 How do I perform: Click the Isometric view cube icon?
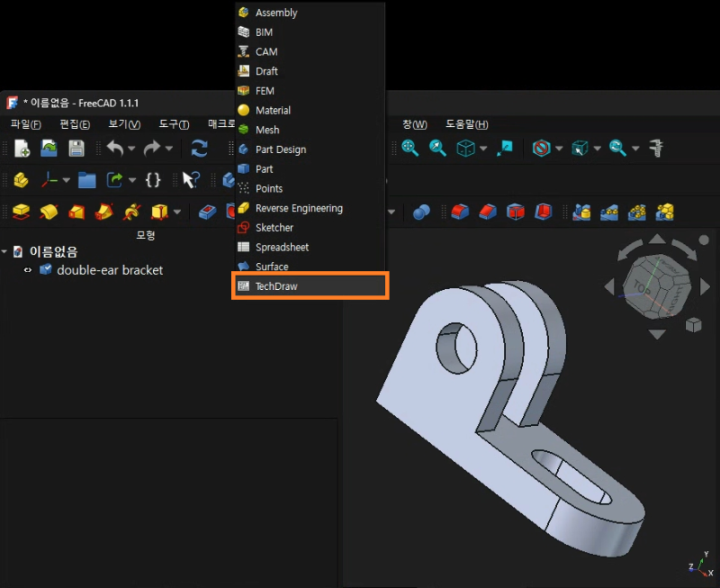click(465, 148)
